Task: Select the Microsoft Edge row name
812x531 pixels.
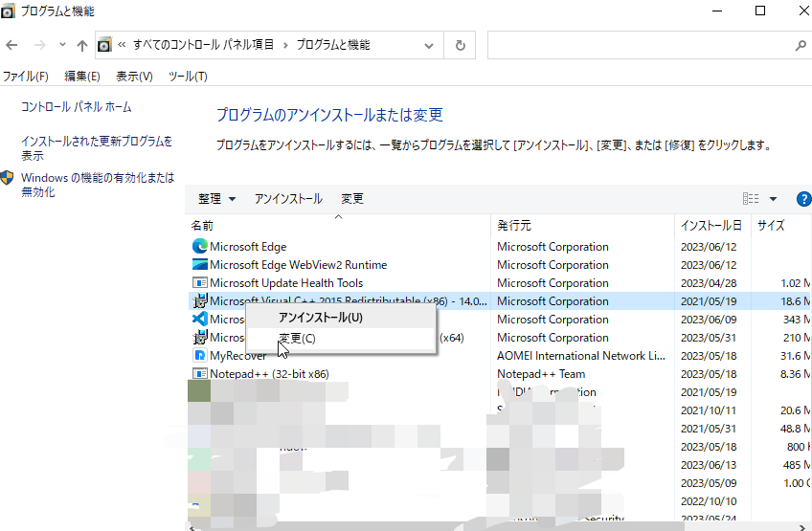Action: 248,246
